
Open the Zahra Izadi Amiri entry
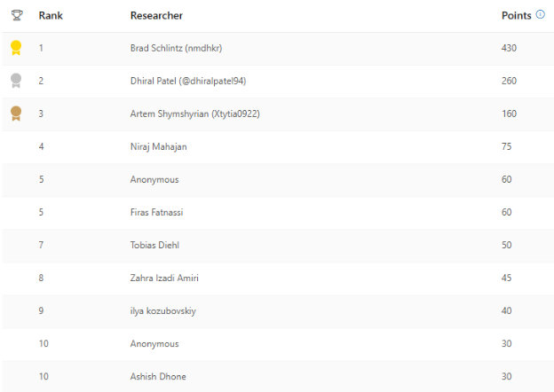point(164,278)
